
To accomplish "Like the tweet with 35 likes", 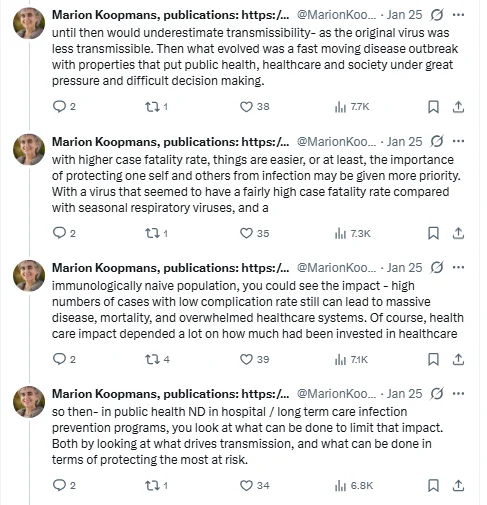I will point(246,233).
